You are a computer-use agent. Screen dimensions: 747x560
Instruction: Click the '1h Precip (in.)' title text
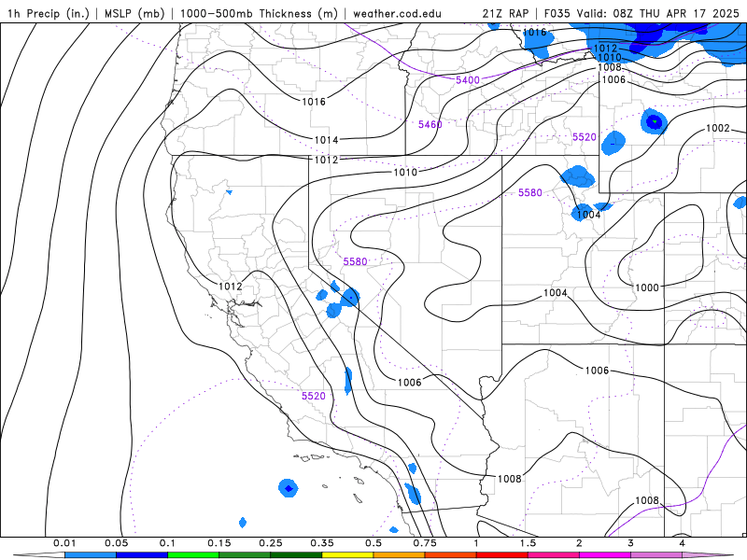click(49, 13)
